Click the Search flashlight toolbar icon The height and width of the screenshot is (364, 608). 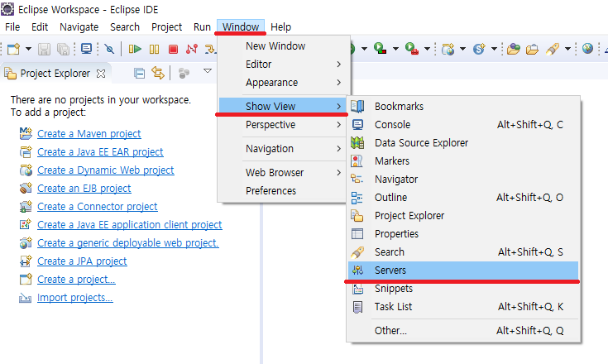click(x=553, y=49)
